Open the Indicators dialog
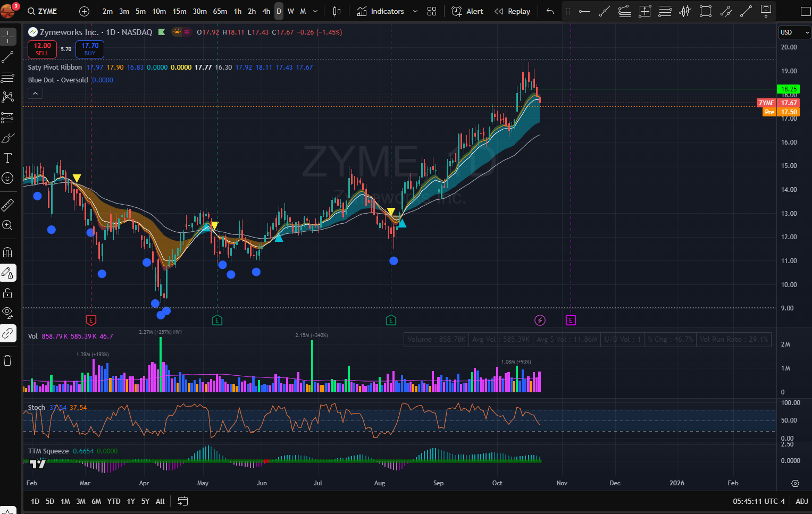The width and height of the screenshot is (812, 514). pos(381,11)
